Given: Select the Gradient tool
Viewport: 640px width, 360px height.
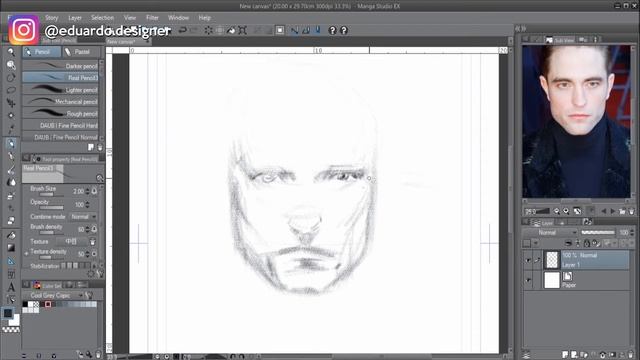Looking at the screenshot, I should (x=11, y=248).
